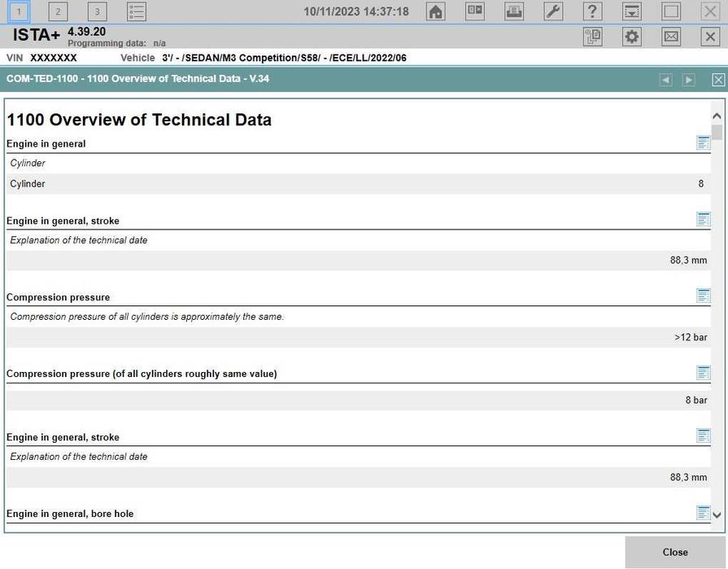The height and width of the screenshot is (569, 728).
Task: Close the COM-TED-1100 document panel
Action: tap(718, 80)
